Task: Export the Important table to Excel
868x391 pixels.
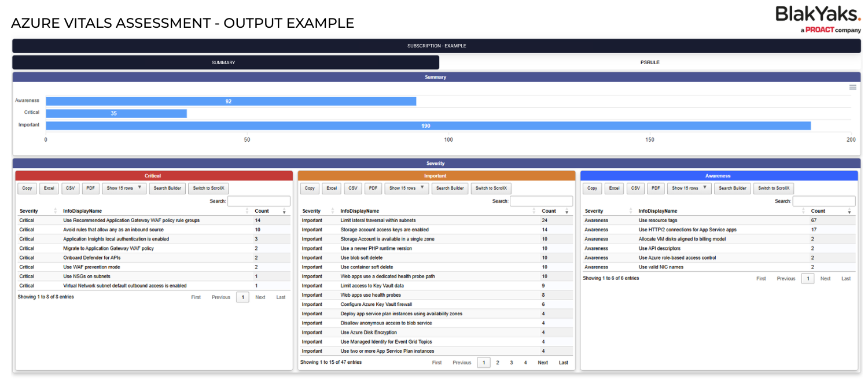Action: (x=331, y=188)
